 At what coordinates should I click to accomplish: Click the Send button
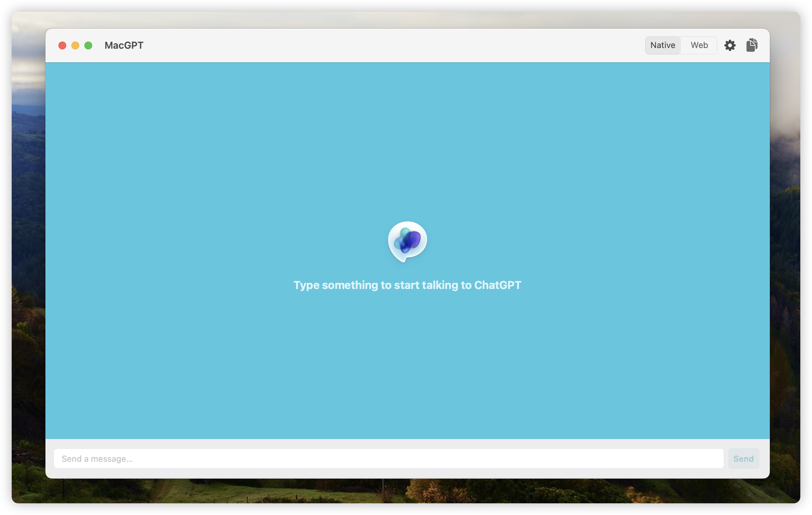click(x=743, y=458)
